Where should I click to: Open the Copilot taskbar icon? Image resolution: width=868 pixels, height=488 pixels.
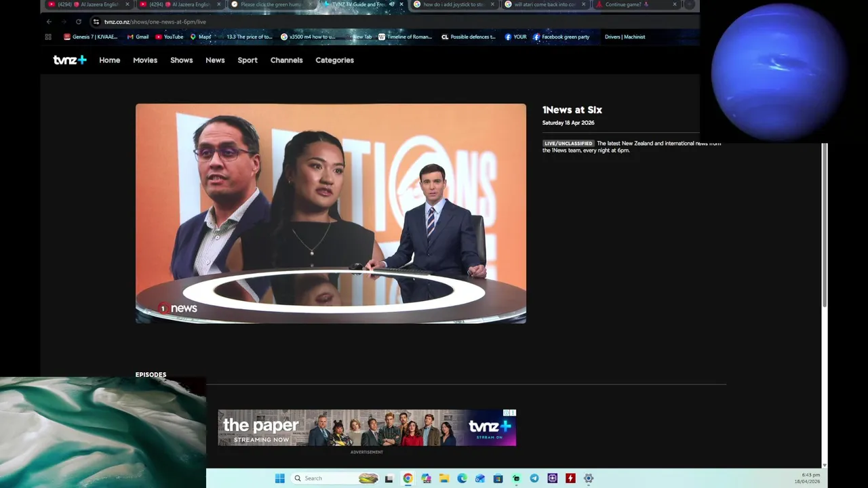click(x=426, y=479)
